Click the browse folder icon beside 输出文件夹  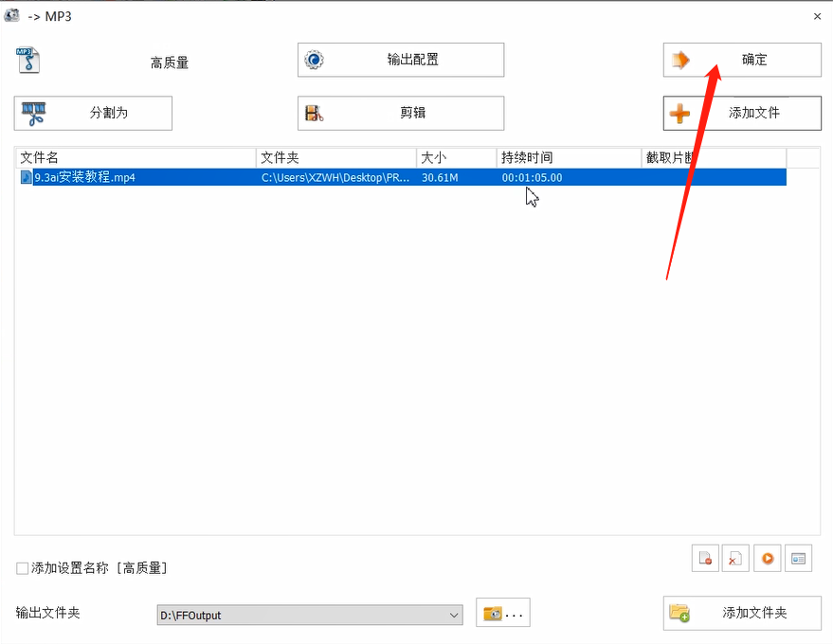click(x=502, y=613)
